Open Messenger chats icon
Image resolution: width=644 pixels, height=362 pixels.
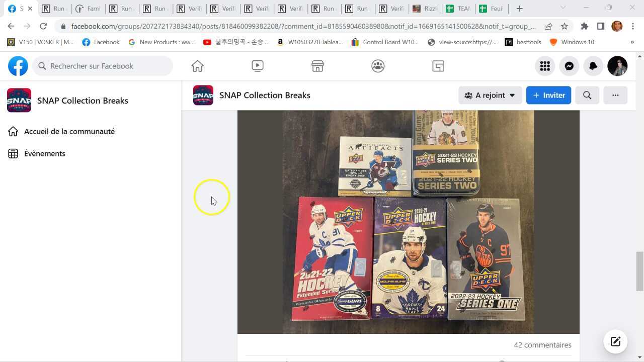pyautogui.click(x=569, y=66)
